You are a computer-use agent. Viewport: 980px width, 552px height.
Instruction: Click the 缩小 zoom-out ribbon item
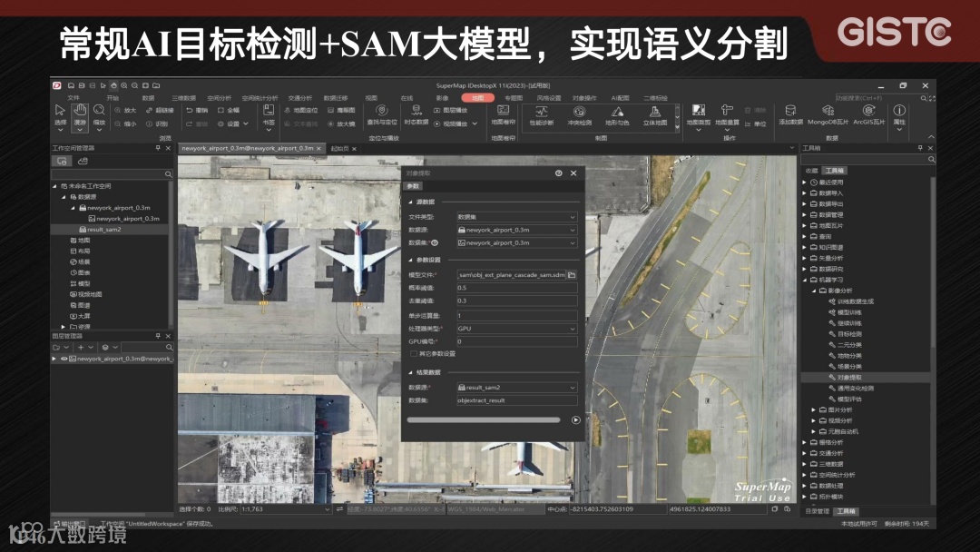[x=125, y=123]
